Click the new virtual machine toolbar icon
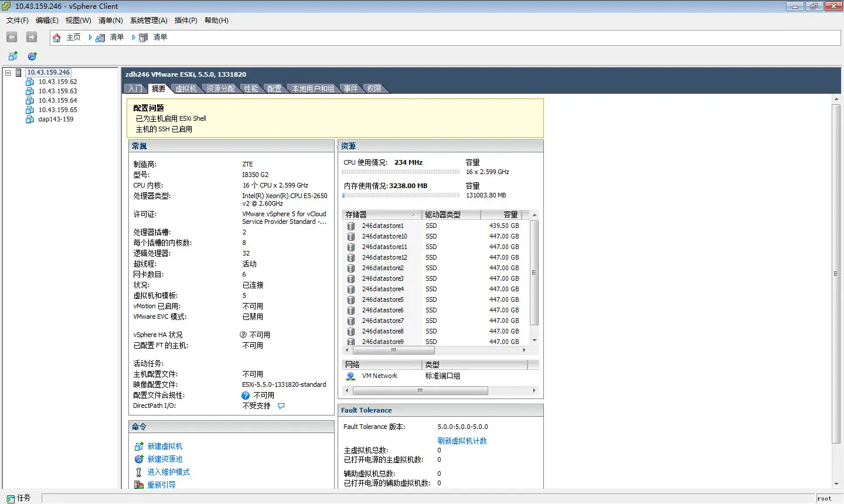 tap(13, 56)
